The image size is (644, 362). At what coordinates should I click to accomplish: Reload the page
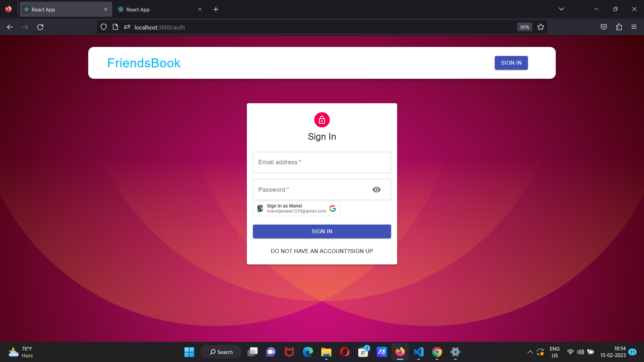[40, 27]
